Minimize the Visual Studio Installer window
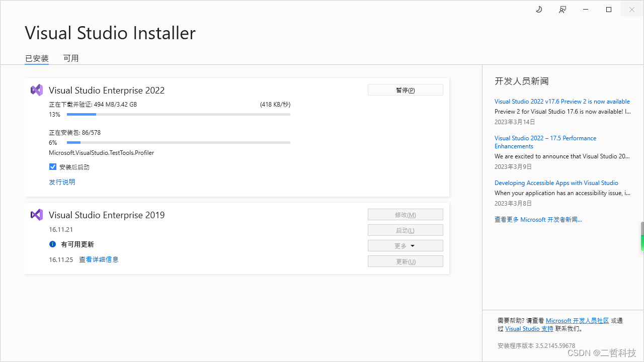644x362 pixels. [586, 10]
